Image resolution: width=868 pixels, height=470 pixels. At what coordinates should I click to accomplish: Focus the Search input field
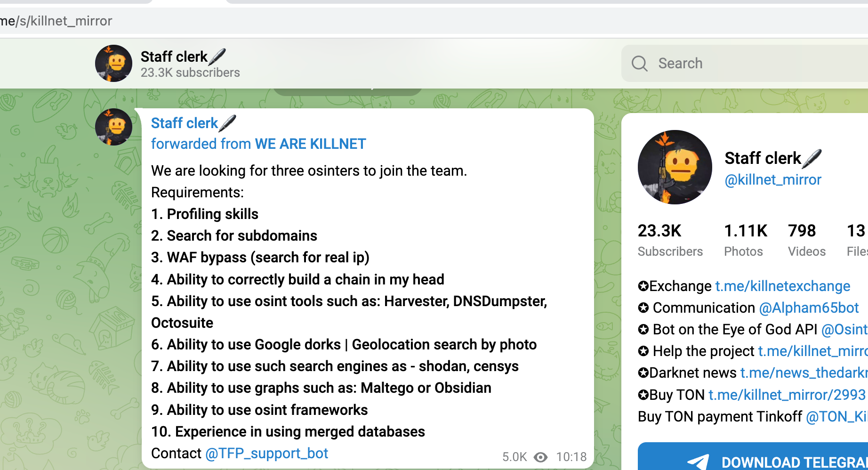(745, 63)
